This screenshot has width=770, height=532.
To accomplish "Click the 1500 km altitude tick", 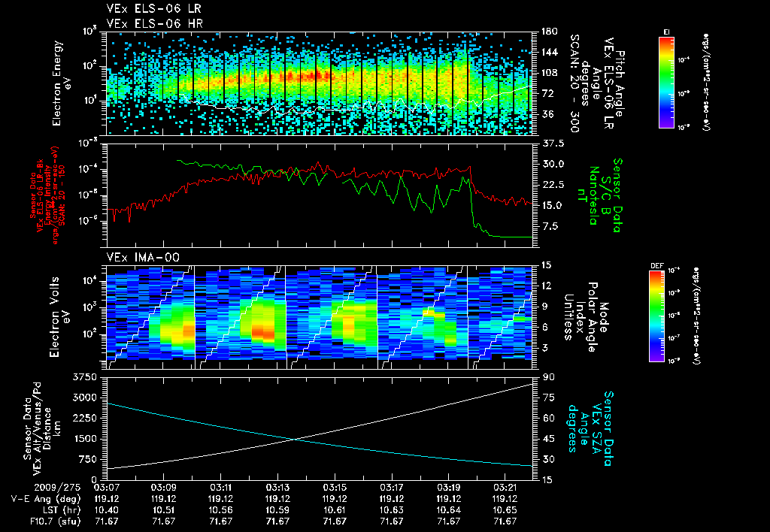I will (x=84, y=439).
